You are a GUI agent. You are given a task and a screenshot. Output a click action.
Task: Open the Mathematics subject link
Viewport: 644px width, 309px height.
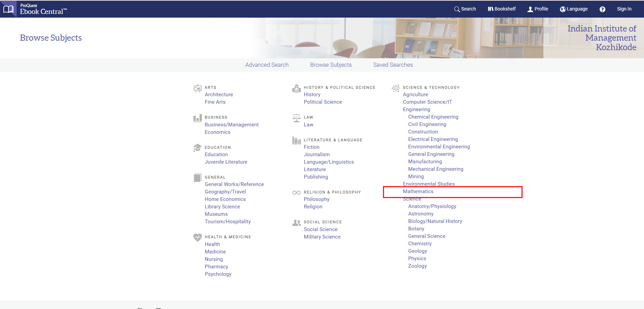pos(418,191)
